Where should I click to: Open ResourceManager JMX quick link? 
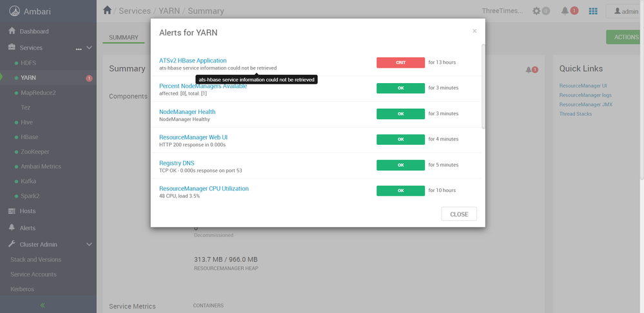click(x=586, y=104)
